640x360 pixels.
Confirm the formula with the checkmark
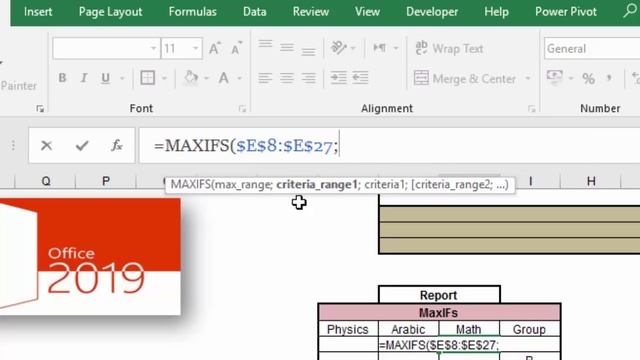click(x=82, y=145)
